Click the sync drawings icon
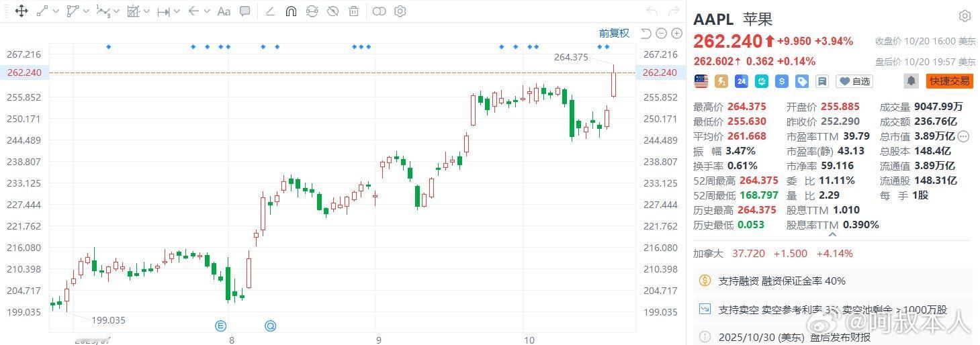 pyautogui.click(x=312, y=11)
